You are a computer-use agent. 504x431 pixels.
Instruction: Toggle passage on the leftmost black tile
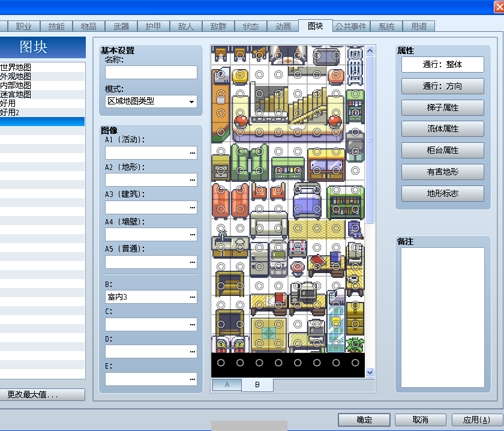tap(221, 363)
